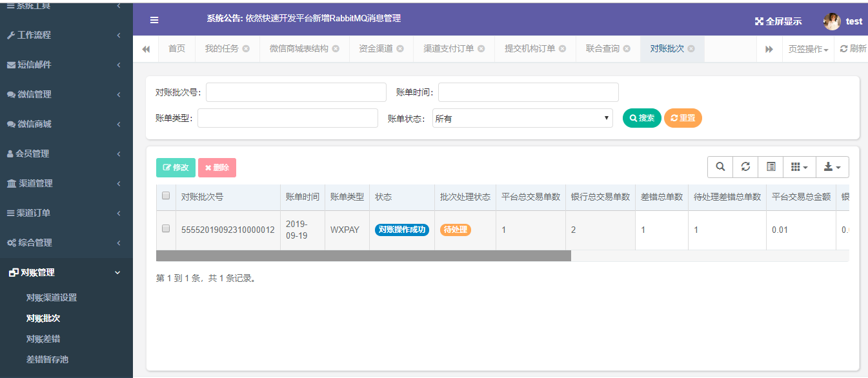Click the 对账操作成功 status badge
The width and height of the screenshot is (868, 378).
tap(402, 230)
